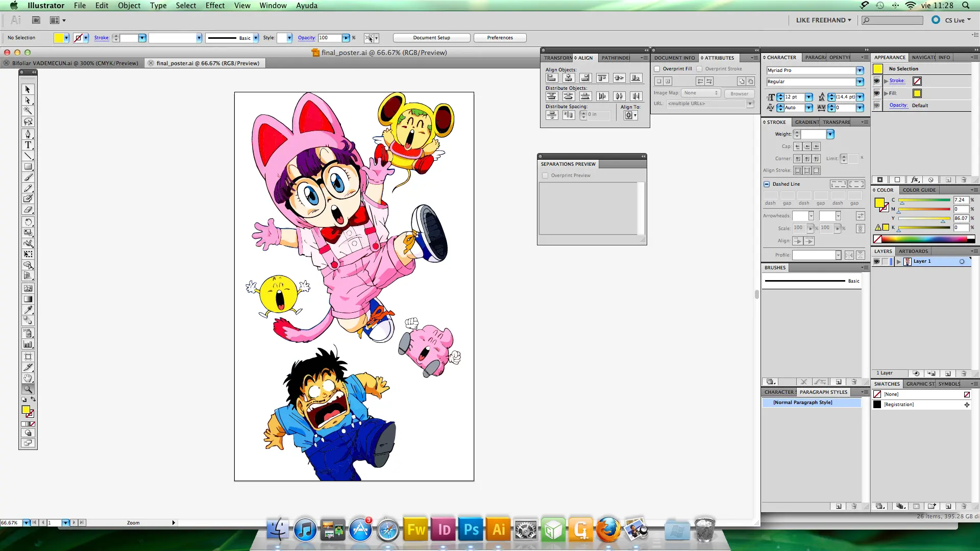This screenshot has height=551, width=980.
Task: Launch InDesign from the Dock
Action: tap(444, 530)
